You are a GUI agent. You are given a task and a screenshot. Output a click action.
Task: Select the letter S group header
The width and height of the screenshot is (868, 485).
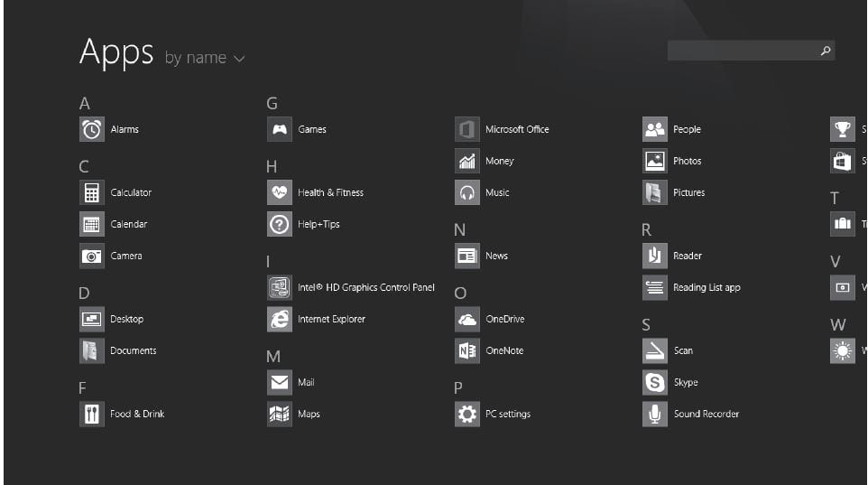(x=646, y=325)
